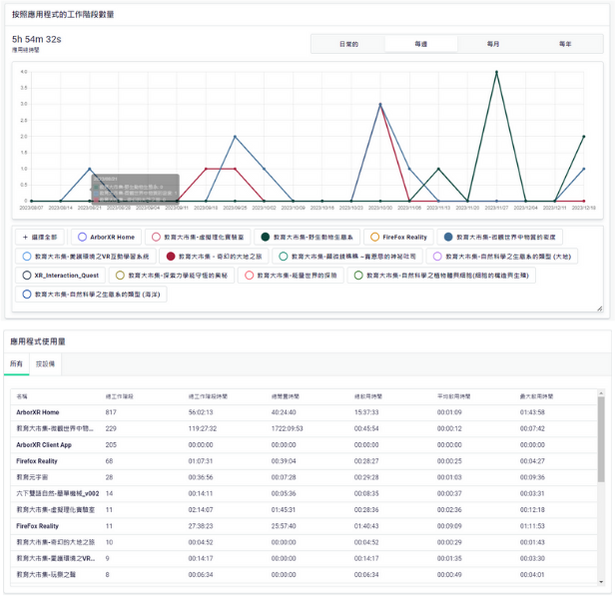Click the red 奇幻的大地之旅 legend dot

point(171,256)
